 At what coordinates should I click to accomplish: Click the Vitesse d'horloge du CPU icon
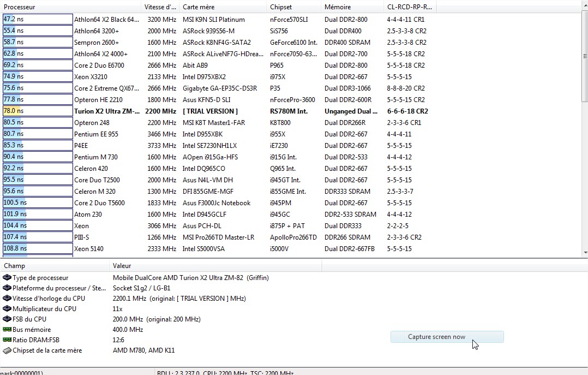coord(7,299)
